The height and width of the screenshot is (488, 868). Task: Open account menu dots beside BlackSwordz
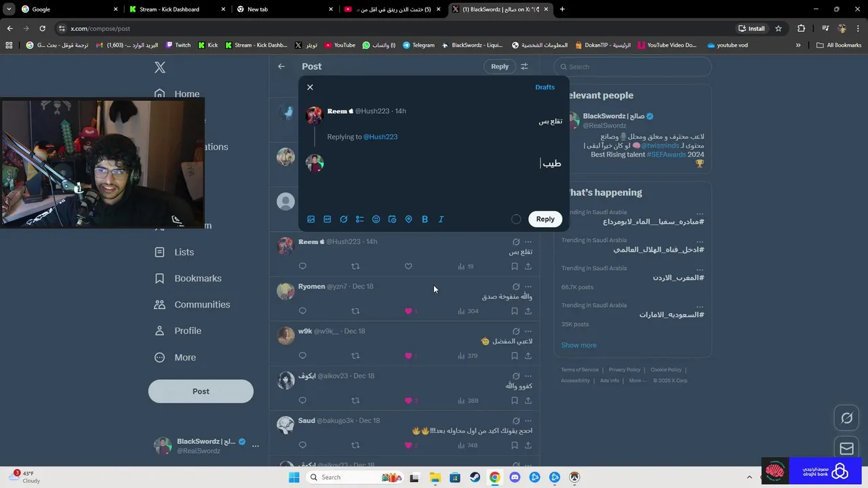tap(256, 446)
